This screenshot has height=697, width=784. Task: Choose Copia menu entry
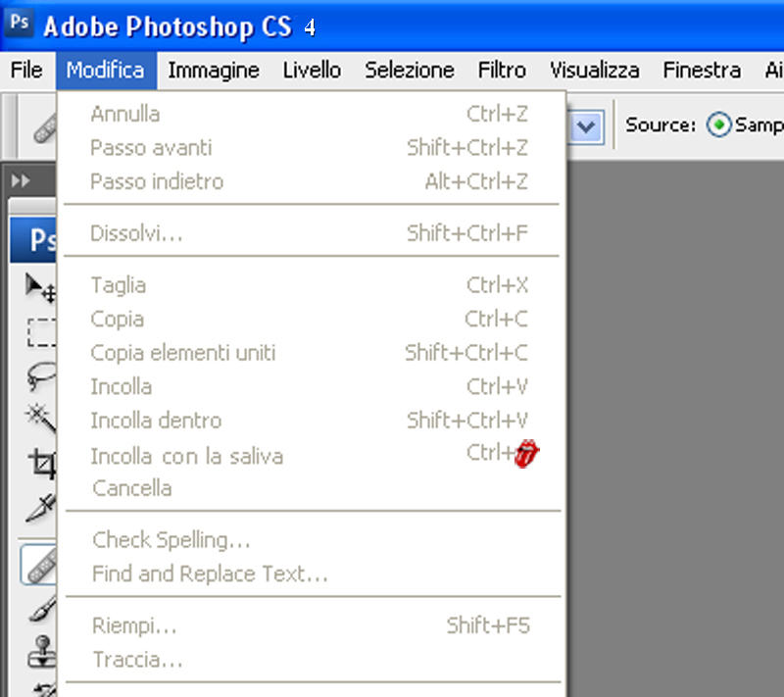click(311, 319)
